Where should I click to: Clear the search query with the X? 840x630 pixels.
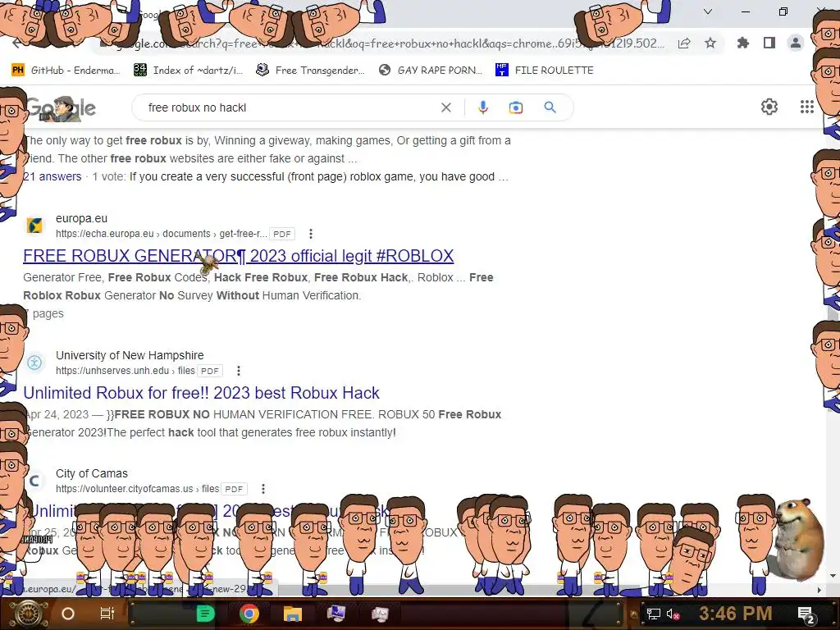tap(445, 107)
